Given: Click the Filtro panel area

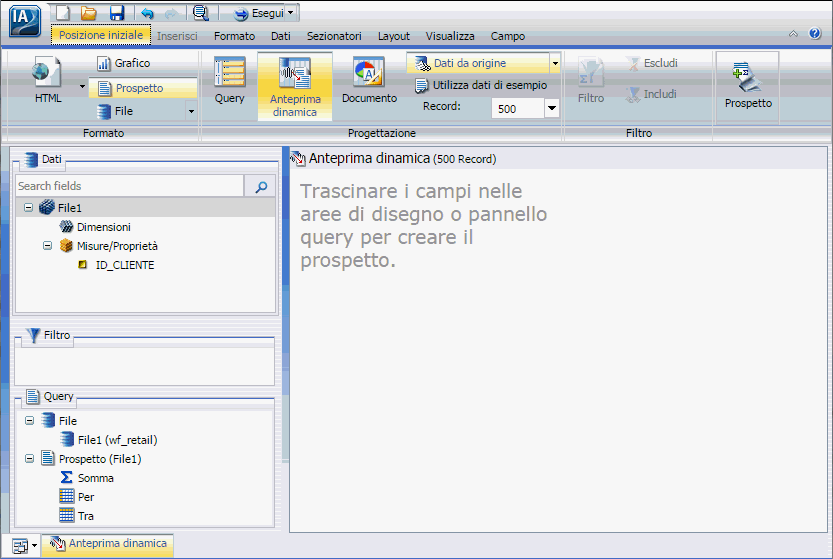Looking at the screenshot, I should (x=144, y=365).
